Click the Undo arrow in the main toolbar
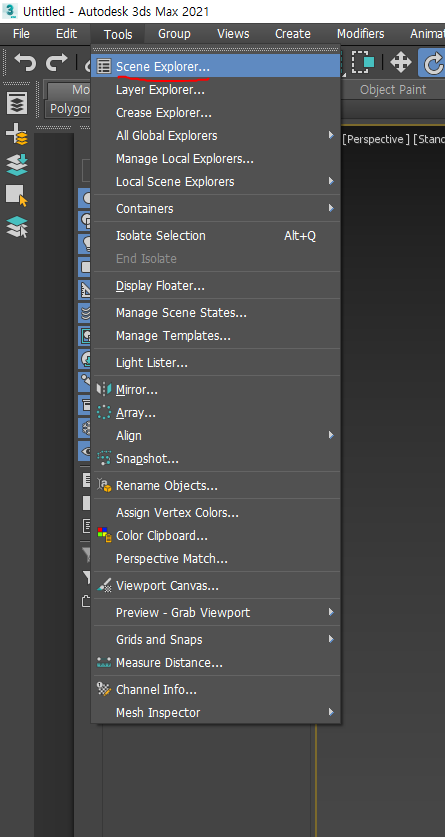 tap(25, 62)
